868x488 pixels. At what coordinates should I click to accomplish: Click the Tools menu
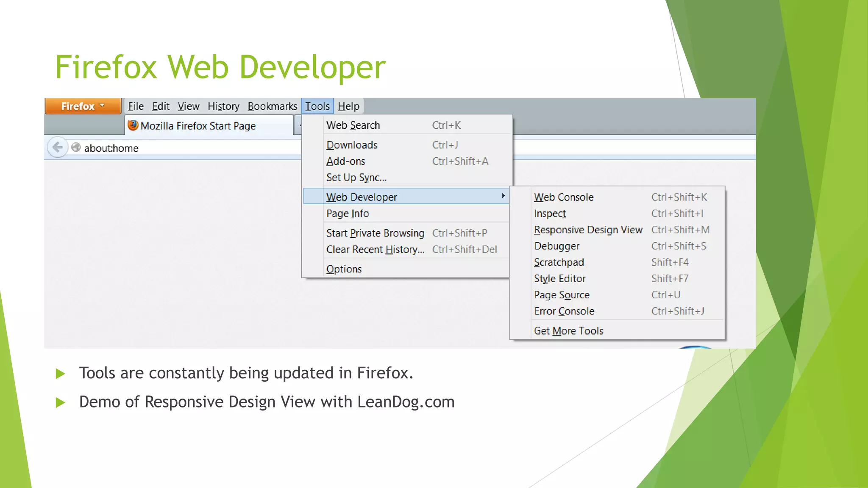pos(317,106)
